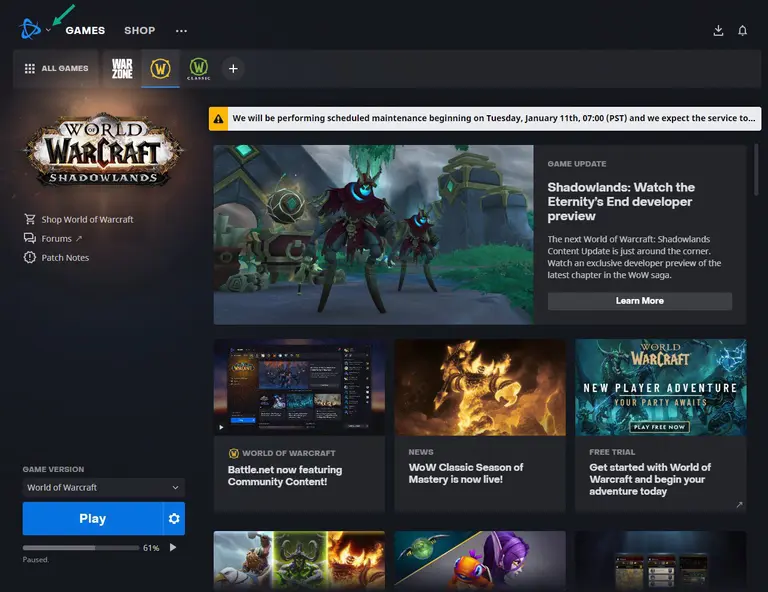Click the Patch Notes badge icon
This screenshot has width=768, height=592.
[30, 257]
